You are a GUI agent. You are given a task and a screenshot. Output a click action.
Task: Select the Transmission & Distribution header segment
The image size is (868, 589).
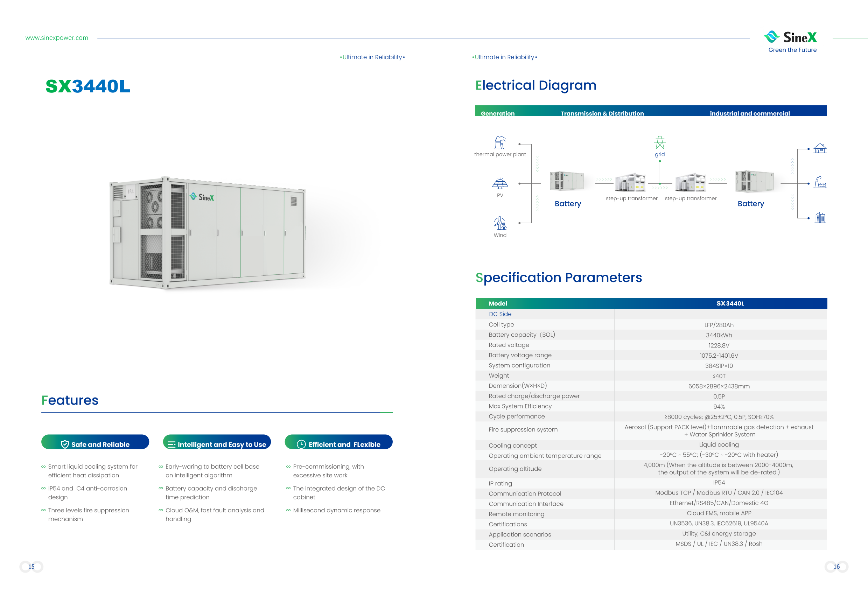tap(602, 113)
